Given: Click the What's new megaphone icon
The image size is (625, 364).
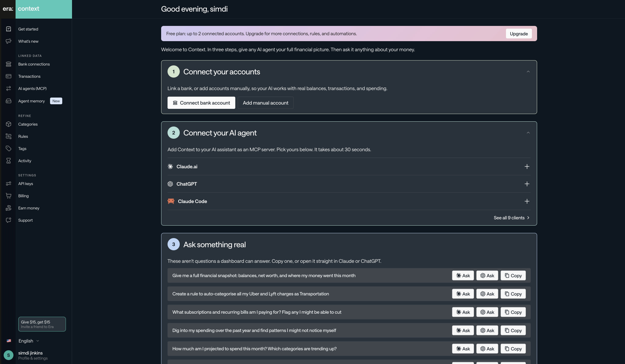Looking at the screenshot, I should [x=9, y=41].
